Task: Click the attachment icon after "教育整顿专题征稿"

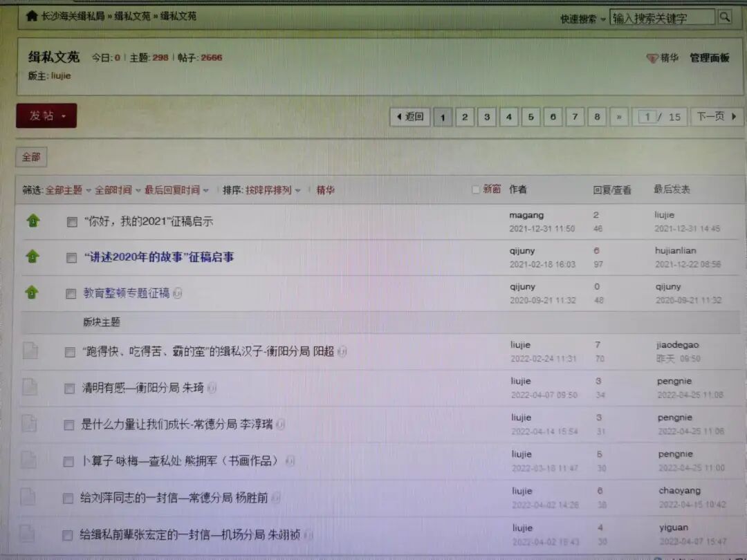Action: (178, 293)
